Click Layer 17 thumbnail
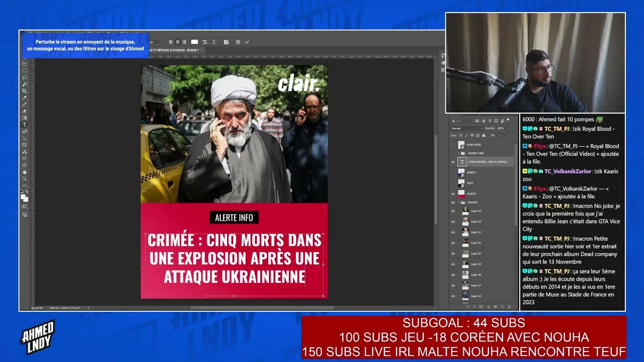The width and height of the screenshot is (644, 362). [x=465, y=285]
